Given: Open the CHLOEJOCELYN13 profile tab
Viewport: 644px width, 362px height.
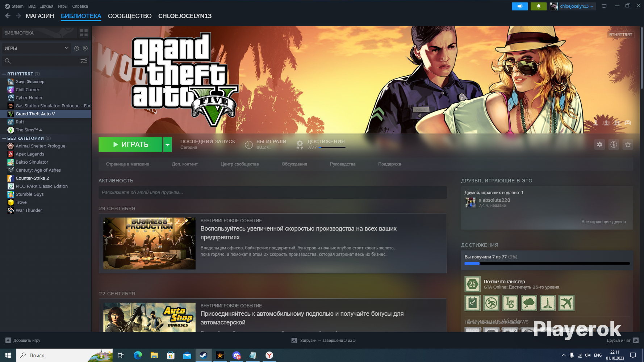Looking at the screenshot, I should (x=185, y=16).
